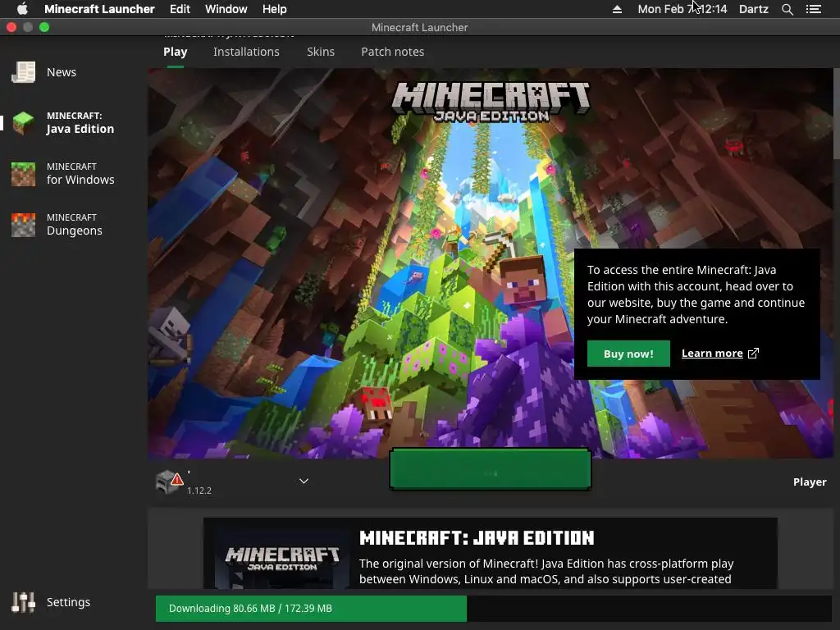Screen dimensions: 840x630
Task: Click the Buy now! button
Action: pos(628,354)
